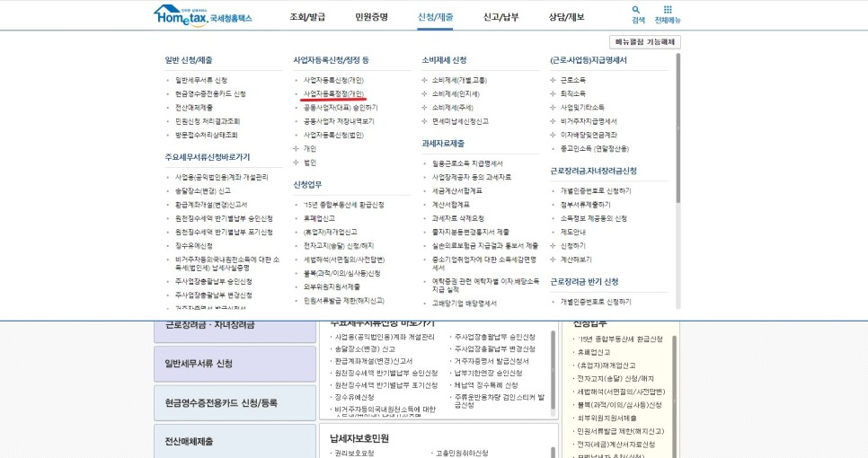Open 개별인증번호로 신청하기 under 근로장려금 반기 신청
This screenshot has width=868, height=458.
tap(596, 302)
